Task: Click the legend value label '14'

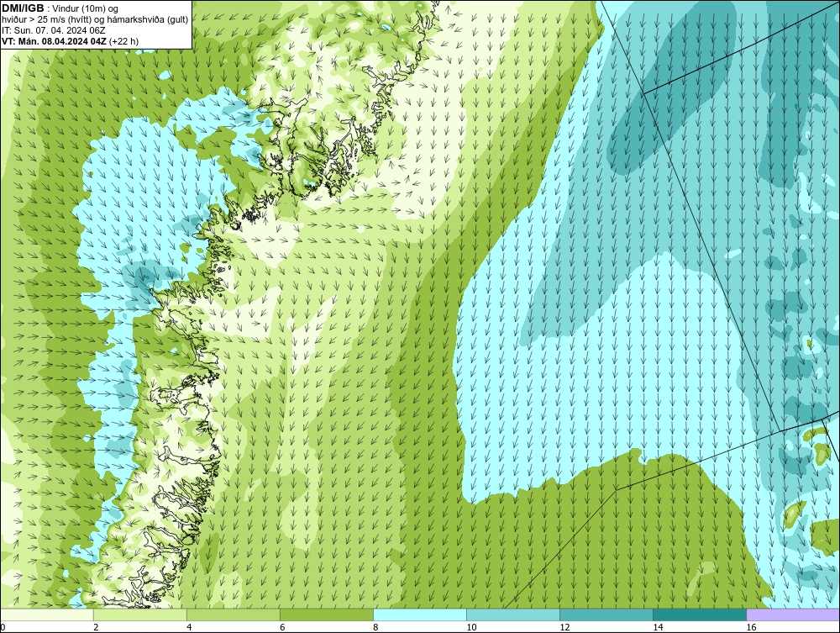Action: click(x=658, y=627)
